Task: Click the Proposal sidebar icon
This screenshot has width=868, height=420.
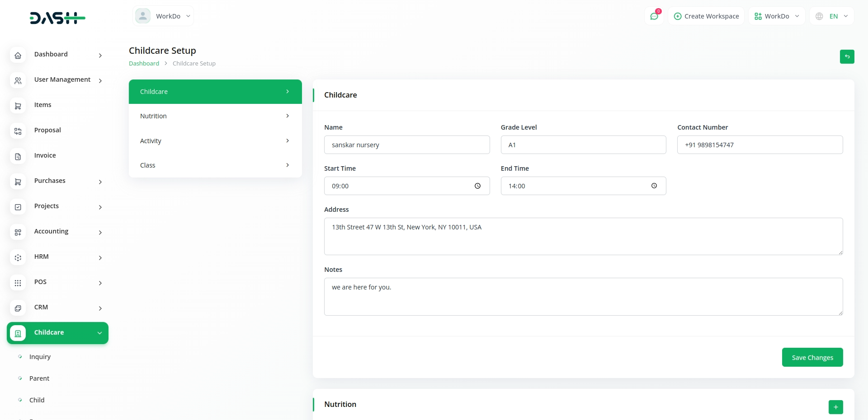Action: 18,131
